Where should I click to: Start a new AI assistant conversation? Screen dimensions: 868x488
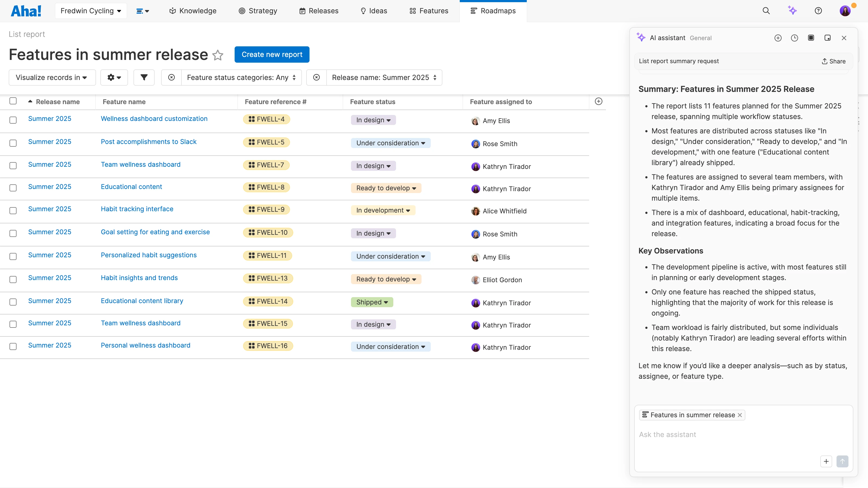click(778, 38)
